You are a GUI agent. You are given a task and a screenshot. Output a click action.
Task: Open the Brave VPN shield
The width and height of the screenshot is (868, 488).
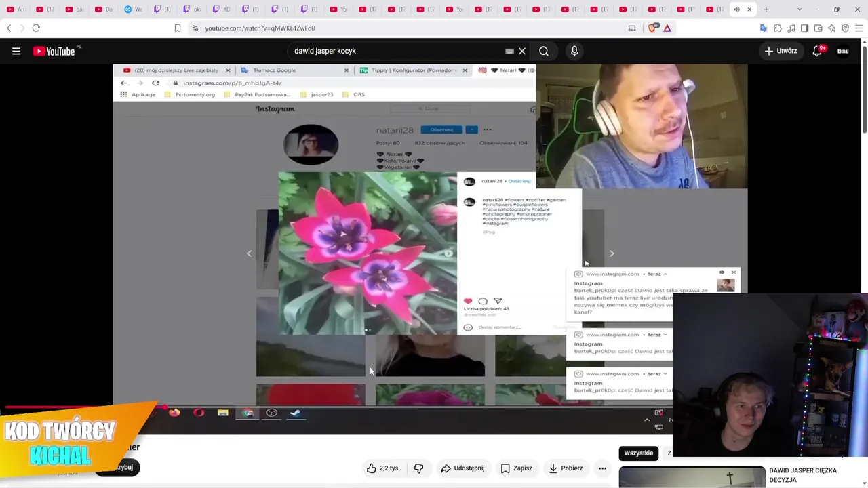pyautogui.click(x=845, y=28)
